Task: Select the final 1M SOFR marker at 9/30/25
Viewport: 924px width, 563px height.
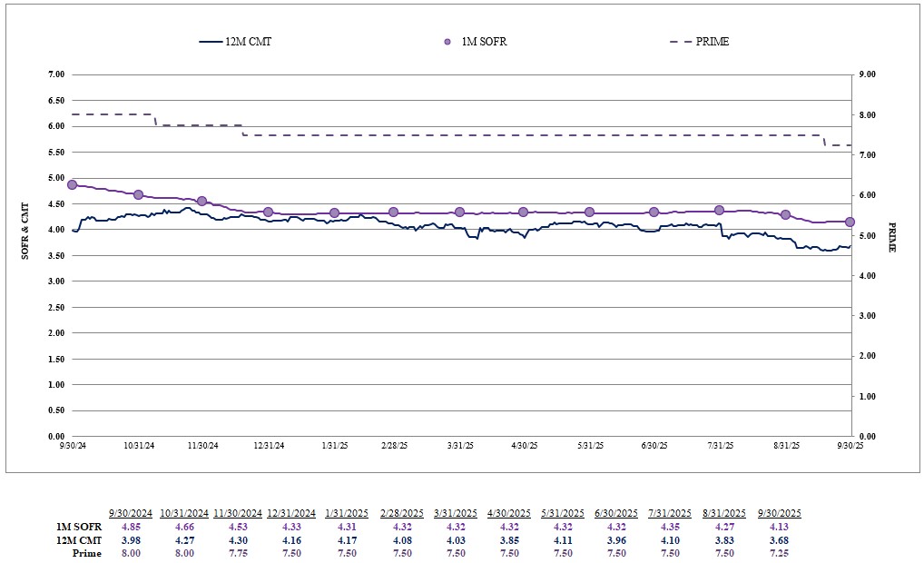Action: tap(850, 222)
